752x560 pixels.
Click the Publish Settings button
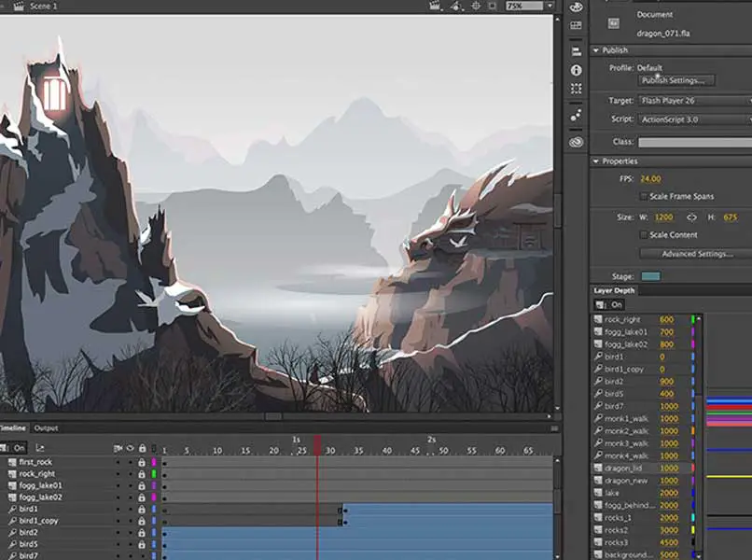[x=677, y=81]
